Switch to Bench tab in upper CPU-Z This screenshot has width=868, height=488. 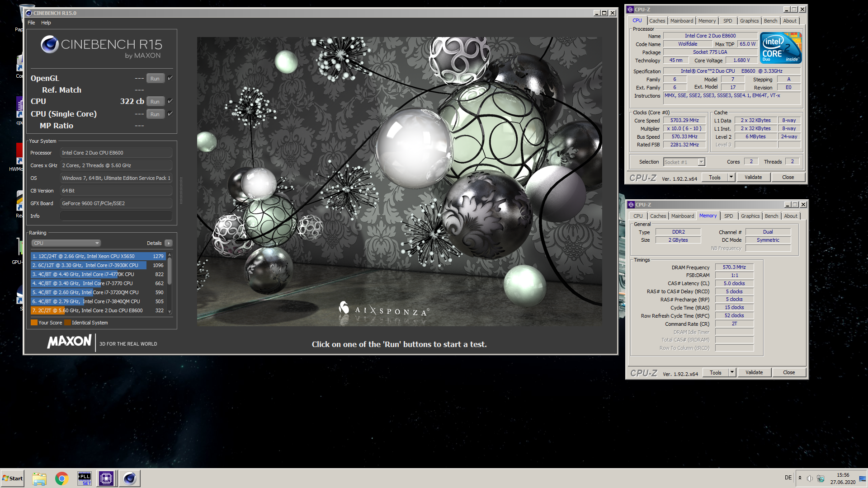770,21
